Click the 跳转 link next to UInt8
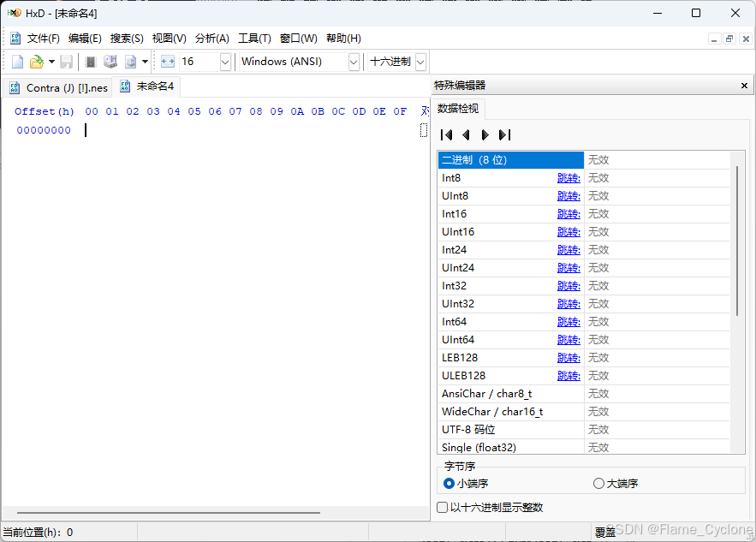Image resolution: width=756 pixels, height=542 pixels. [568, 195]
